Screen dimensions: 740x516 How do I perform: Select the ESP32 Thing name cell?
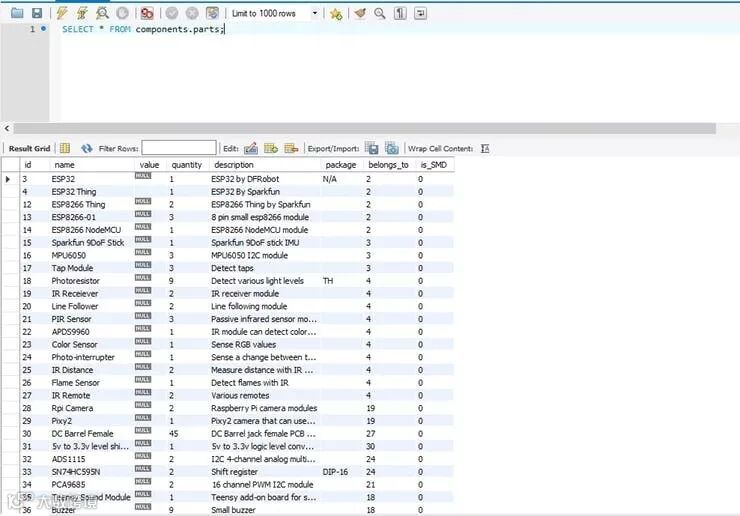click(74, 192)
